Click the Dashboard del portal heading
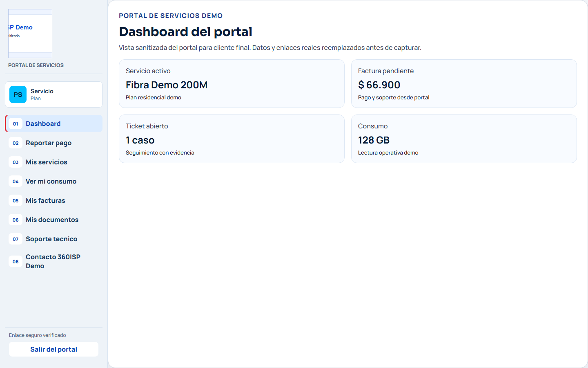The image size is (588, 368). (x=185, y=31)
